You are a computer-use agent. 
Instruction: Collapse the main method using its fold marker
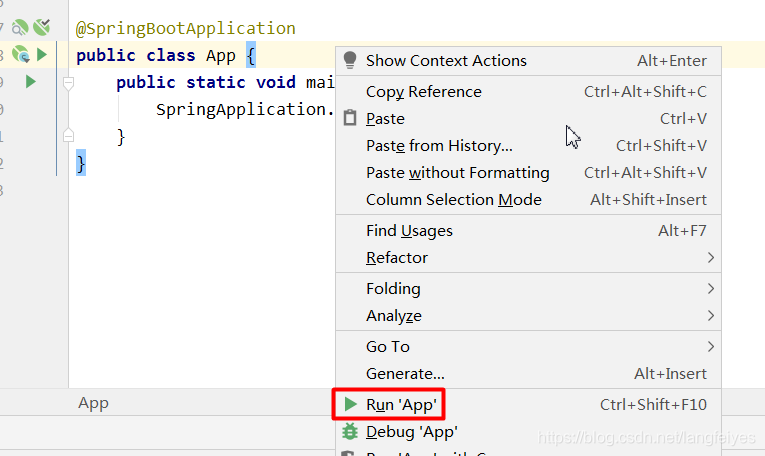(68, 82)
